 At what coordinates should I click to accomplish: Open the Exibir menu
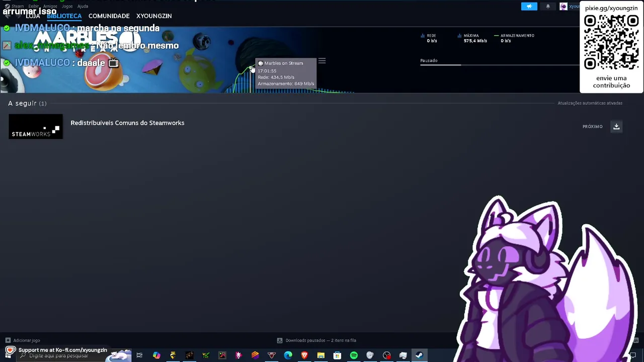click(x=33, y=7)
